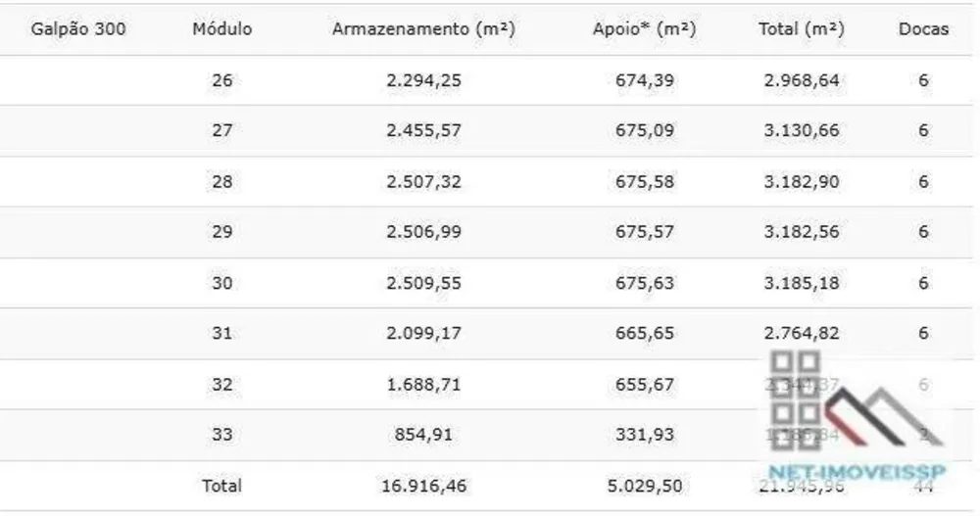The image size is (980, 516).
Task: Select support value 675,58 in row 28
Action: (645, 182)
